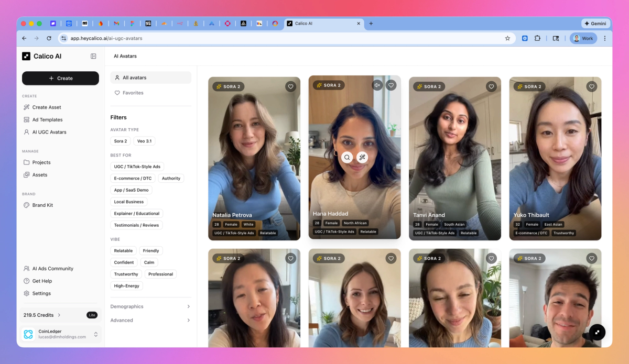The height and width of the screenshot is (364, 629).
Task: Open Natalia Petrova avatar card
Action: click(254, 159)
